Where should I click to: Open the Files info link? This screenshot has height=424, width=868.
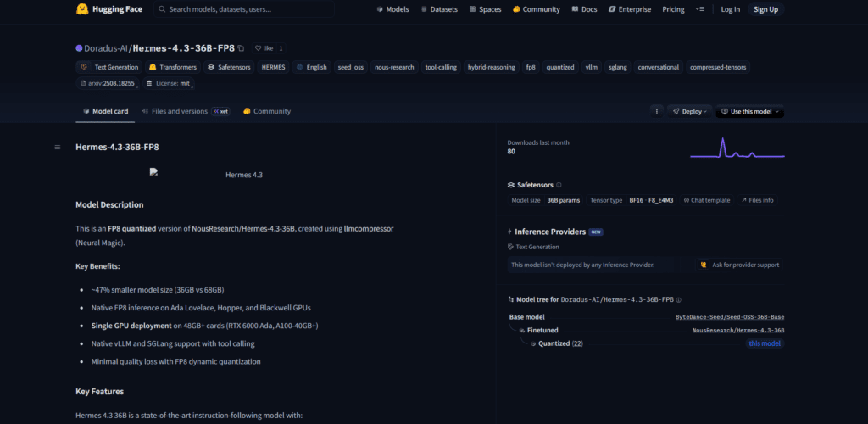click(757, 200)
